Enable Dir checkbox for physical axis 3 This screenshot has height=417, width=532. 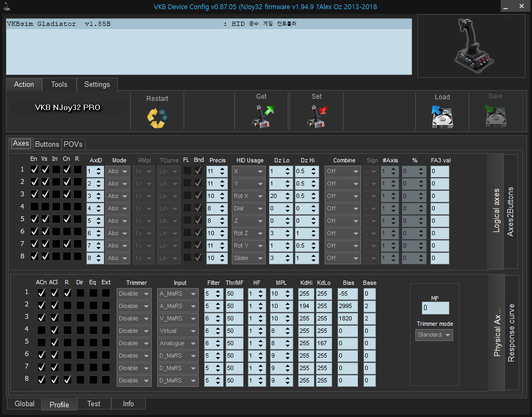(x=80, y=318)
